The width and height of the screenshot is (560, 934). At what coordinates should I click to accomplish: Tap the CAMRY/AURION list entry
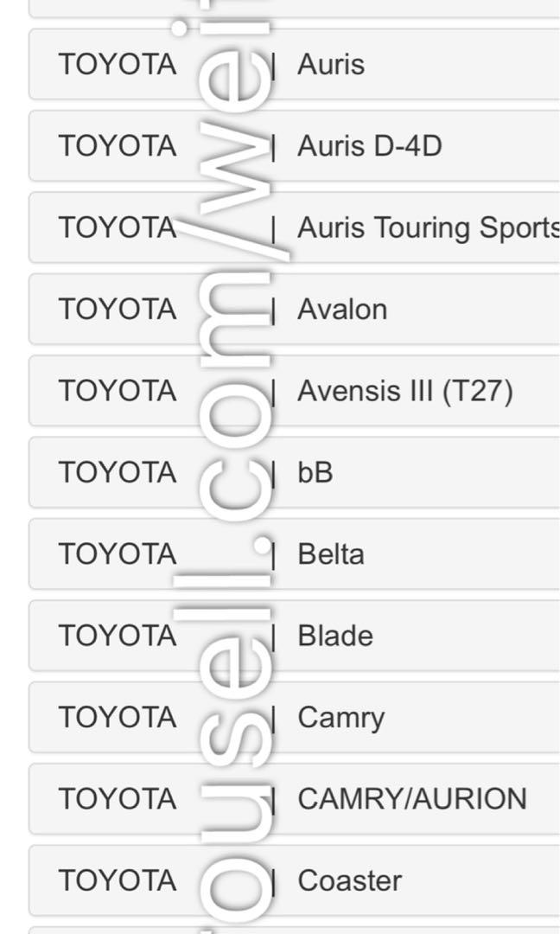click(x=411, y=799)
